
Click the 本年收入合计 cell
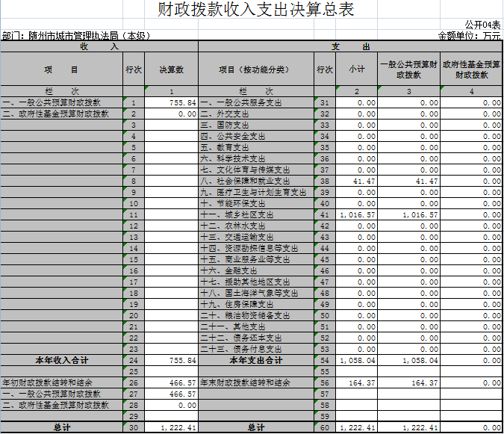click(61, 360)
